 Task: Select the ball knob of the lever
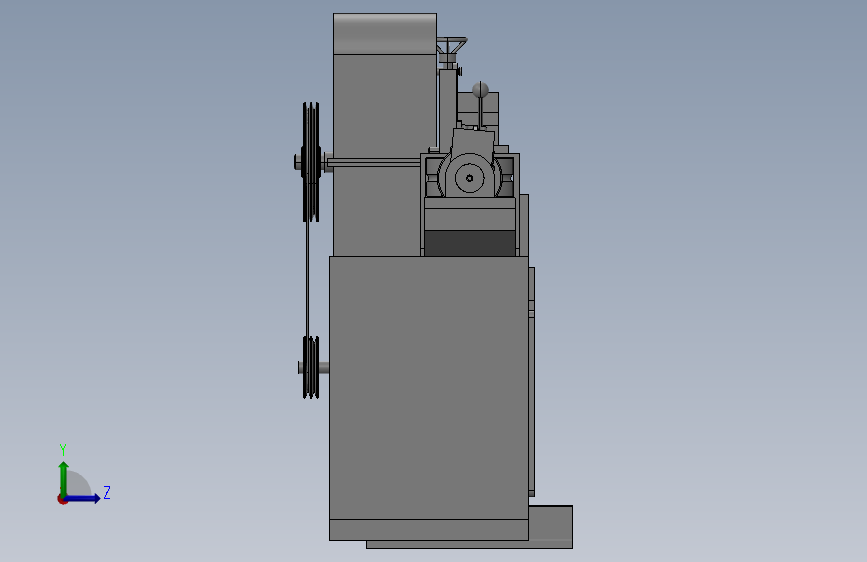coord(480,90)
